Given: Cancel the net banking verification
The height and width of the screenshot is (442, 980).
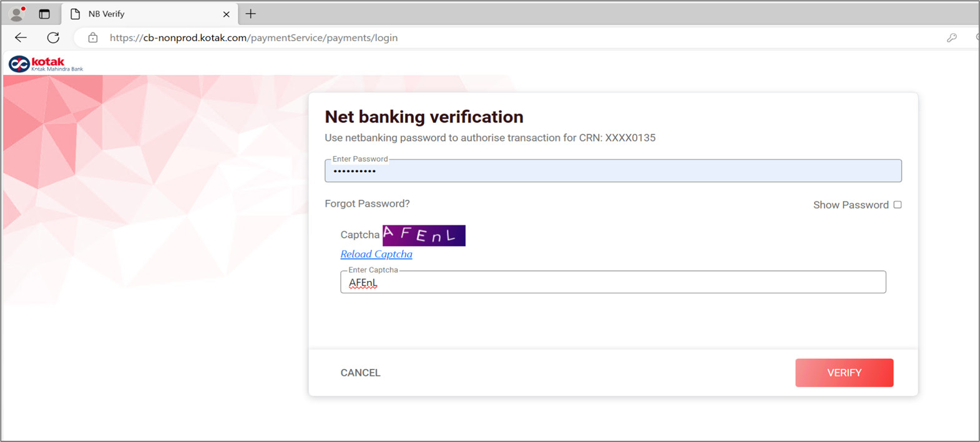Looking at the screenshot, I should [x=360, y=373].
